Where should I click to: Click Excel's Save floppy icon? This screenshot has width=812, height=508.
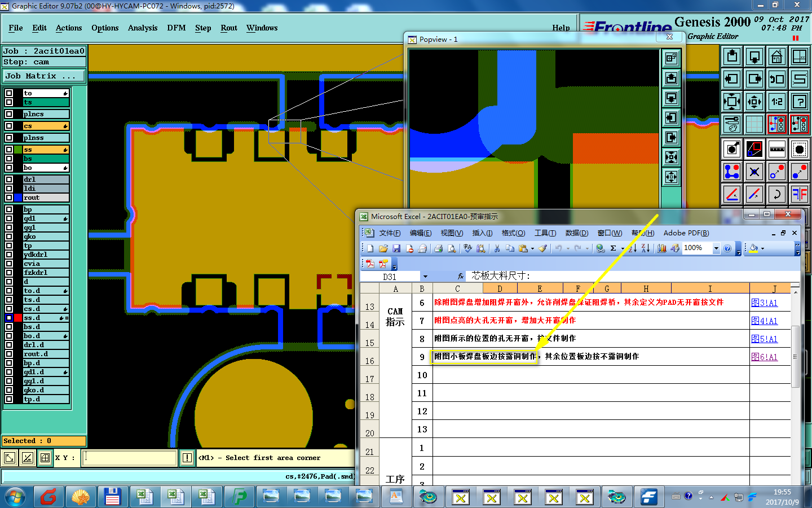pyautogui.click(x=396, y=248)
